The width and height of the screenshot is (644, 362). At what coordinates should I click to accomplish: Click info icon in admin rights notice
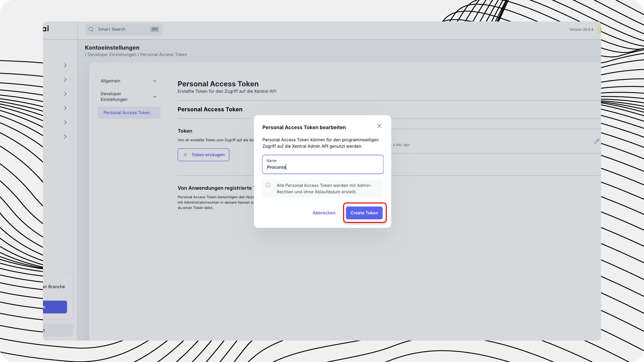[x=268, y=185]
